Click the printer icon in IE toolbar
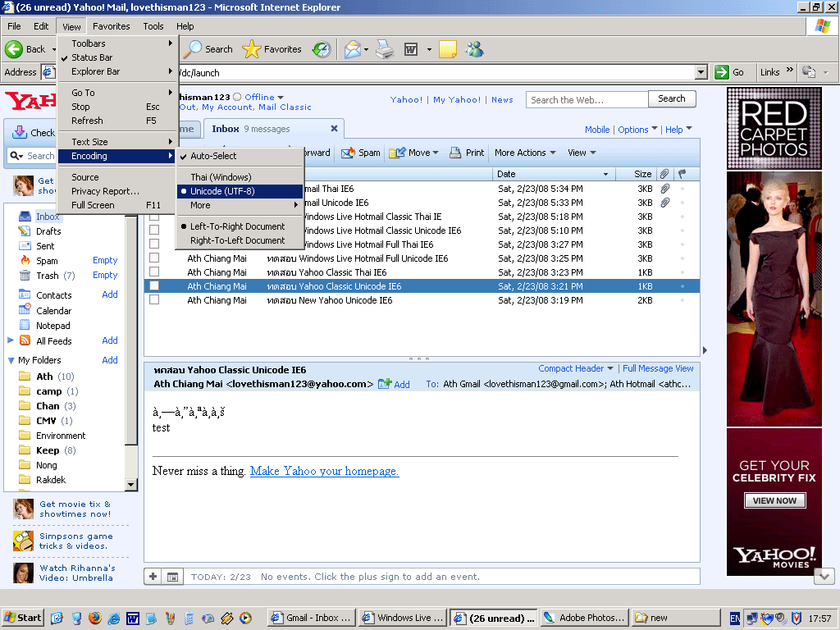The image size is (840, 630). coord(385,49)
